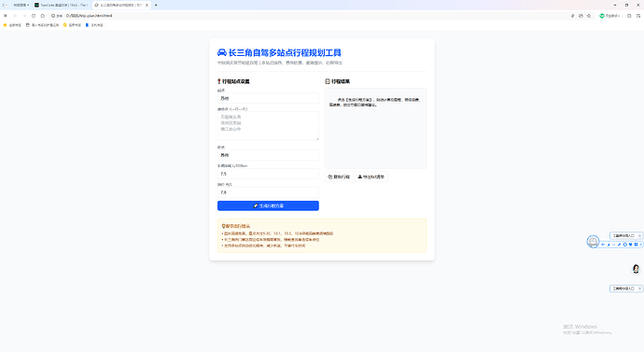Click the browser forward arrow
The height and width of the screenshot is (352, 644).
[x=24, y=16]
